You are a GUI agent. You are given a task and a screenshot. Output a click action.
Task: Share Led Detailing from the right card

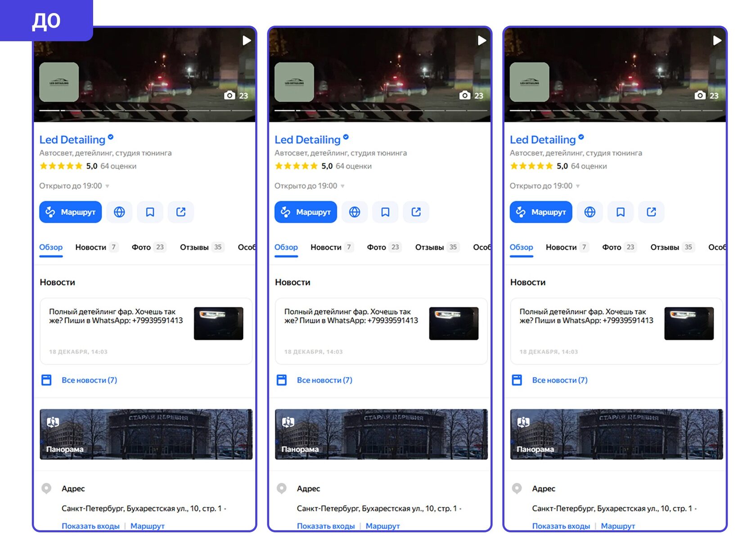point(652,212)
